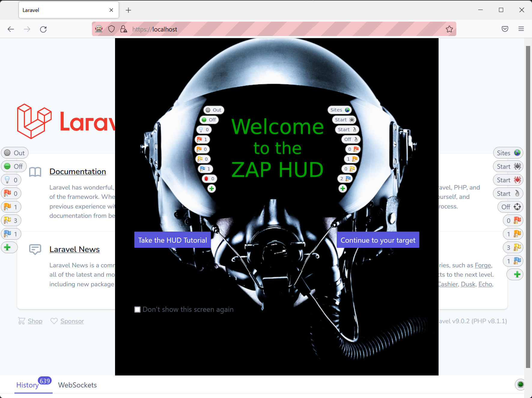Go forward in browser history
The width and height of the screenshot is (532, 398).
(x=27, y=29)
